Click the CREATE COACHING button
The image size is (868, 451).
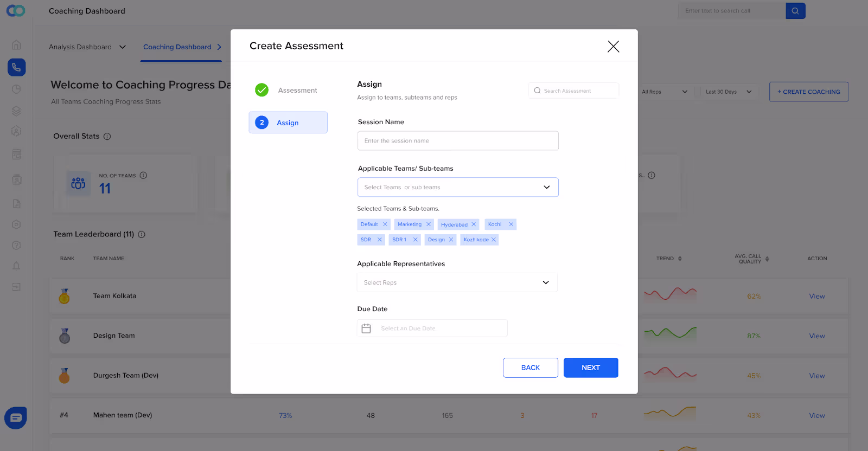tap(809, 92)
